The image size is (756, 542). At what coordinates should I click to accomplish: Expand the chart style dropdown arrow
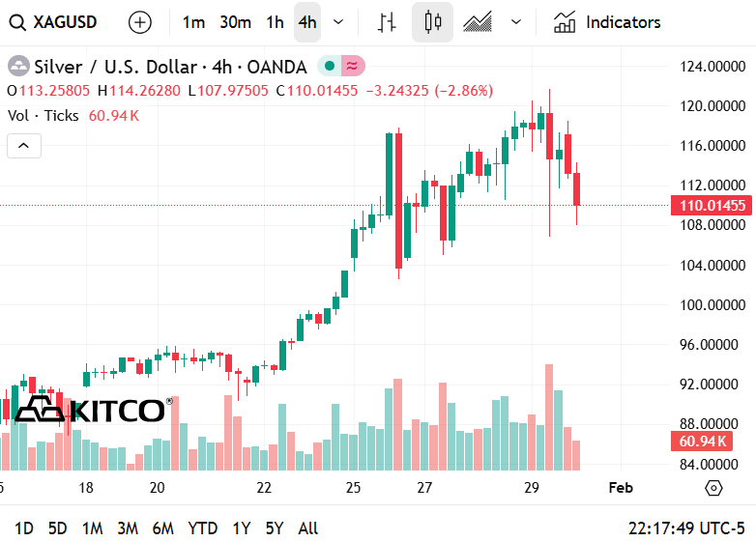pyautogui.click(x=516, y=22)
